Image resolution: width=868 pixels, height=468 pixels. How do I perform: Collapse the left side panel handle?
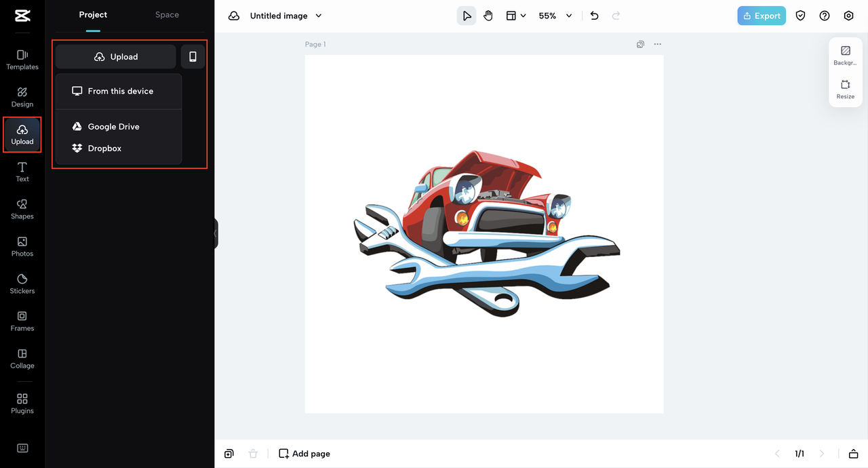coord(216,233)
